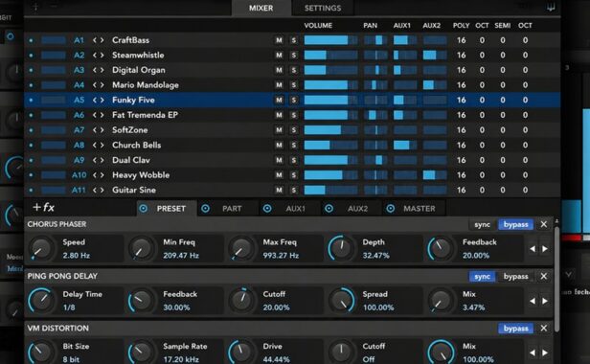Remove the Ping Pong Delay effect
This screenshot has height=364, width=590.
coord(544,276)
